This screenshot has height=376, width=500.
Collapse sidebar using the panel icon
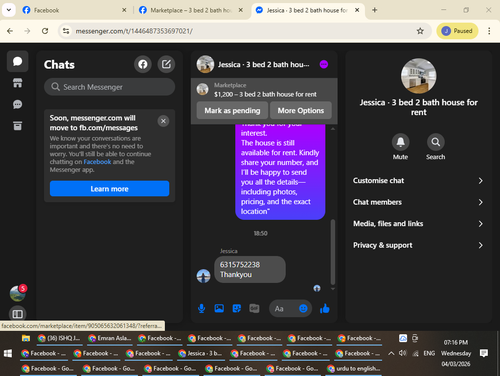point(17,314)
